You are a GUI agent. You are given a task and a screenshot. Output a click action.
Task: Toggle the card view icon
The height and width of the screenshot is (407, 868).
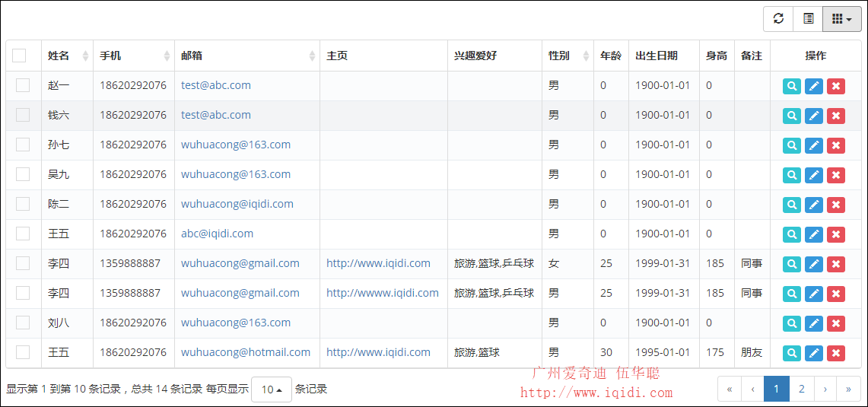(808, 19)
